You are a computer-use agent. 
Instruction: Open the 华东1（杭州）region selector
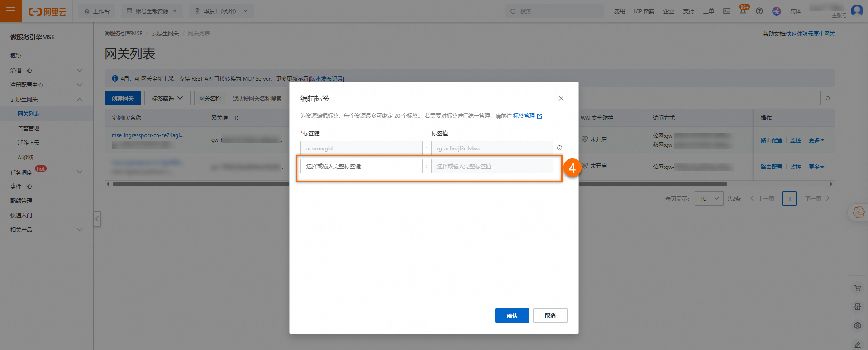tap(221, 11)
